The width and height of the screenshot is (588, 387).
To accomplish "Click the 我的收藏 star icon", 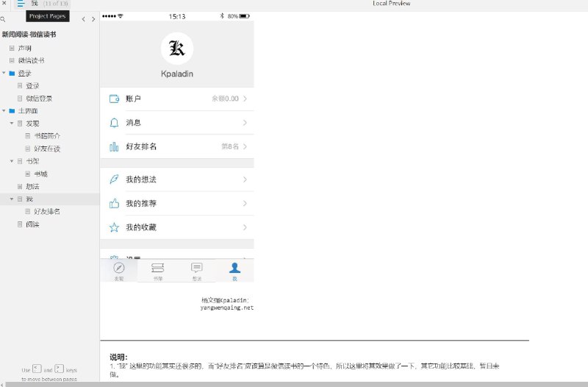I will (114, 227).
